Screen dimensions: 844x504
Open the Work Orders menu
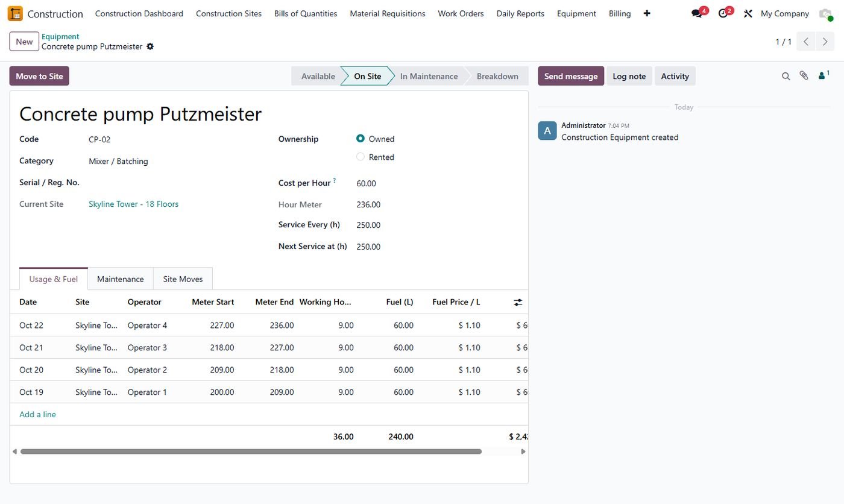[x=461, y=13]
